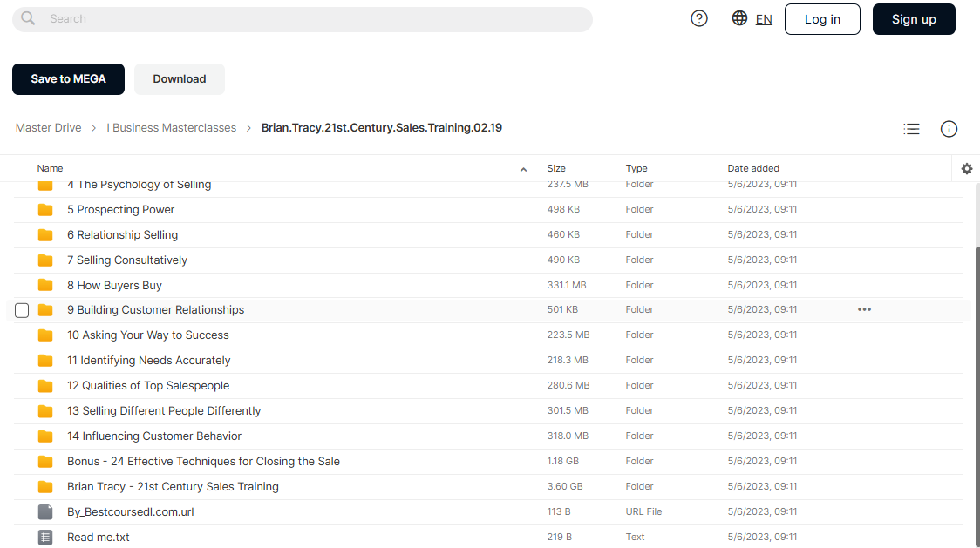The width and height of the screenshot is (980, 548).
Task: Click folder icon of 11 Identifying Needs Accurately
Action: (45, 361)
